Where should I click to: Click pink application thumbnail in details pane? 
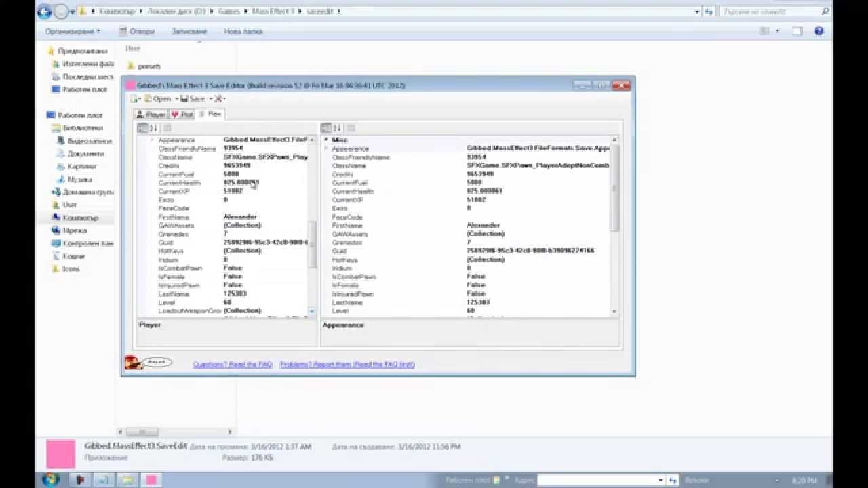61,454
